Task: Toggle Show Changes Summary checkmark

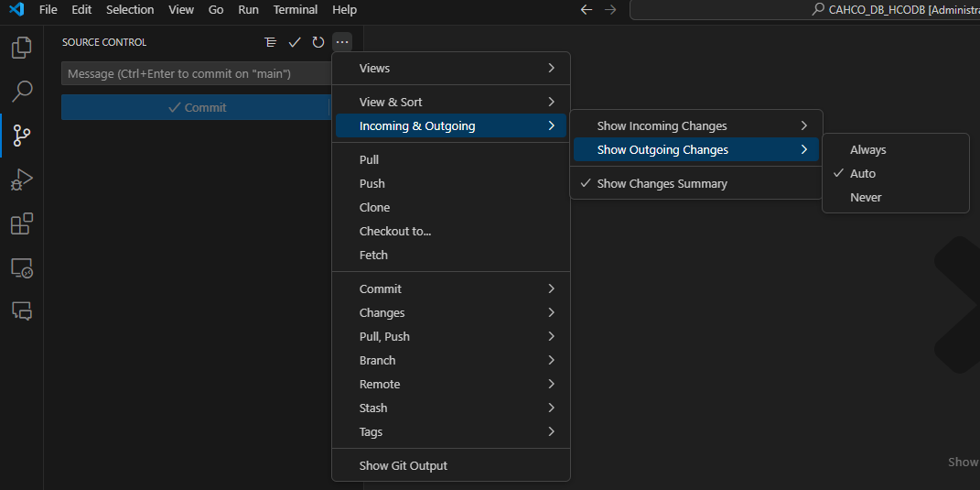Action: coord(662,183)
